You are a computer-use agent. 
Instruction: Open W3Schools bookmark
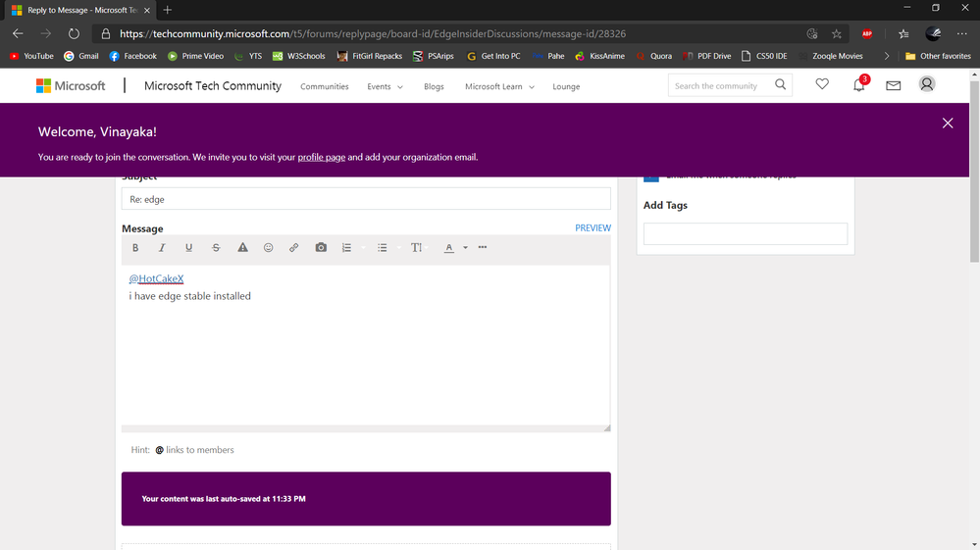[299, 56]
